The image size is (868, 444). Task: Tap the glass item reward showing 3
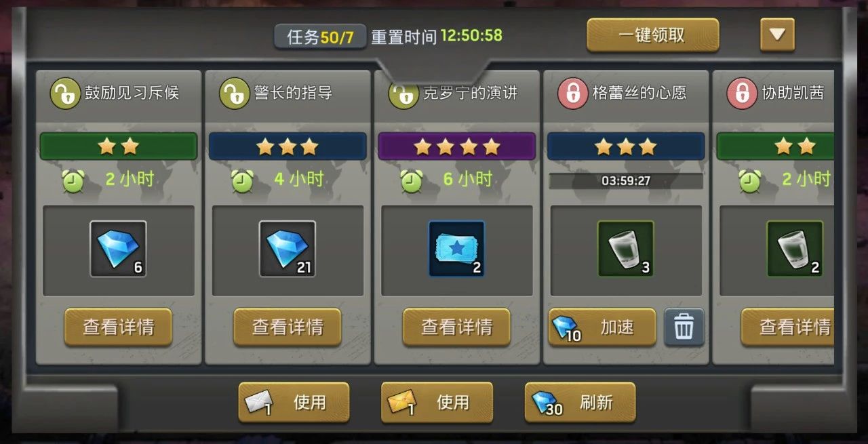pos(626,249)
